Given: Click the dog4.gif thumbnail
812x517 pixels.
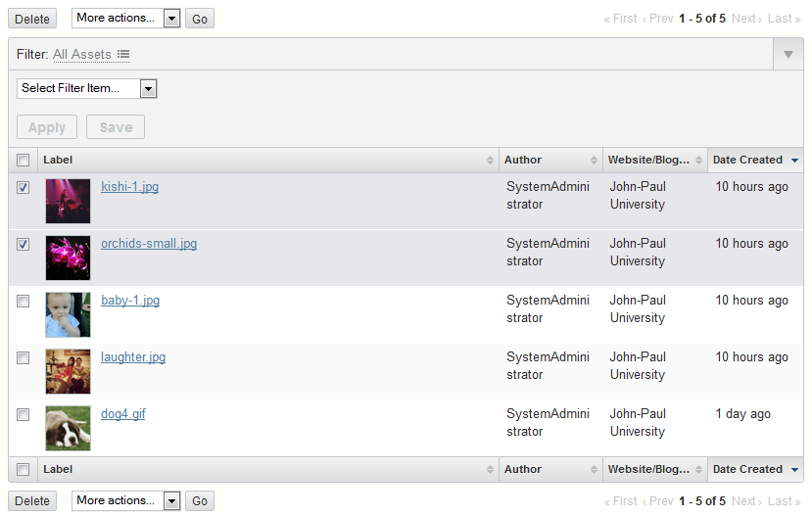Looking at the screenshot, I should pos(68,428).
